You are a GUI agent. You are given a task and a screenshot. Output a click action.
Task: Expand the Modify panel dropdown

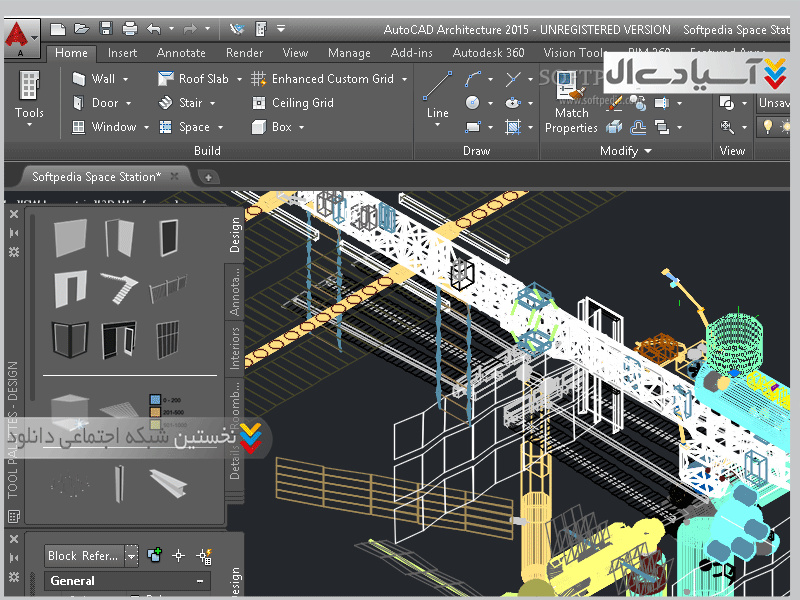tap(648, 151)
